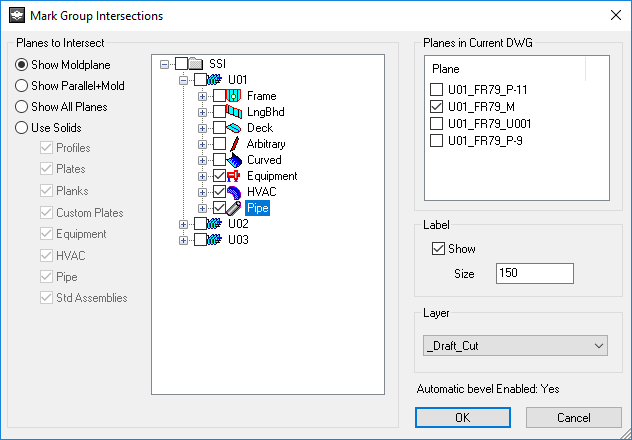The height and width of the screenshot is (440, 632).
Task: Check the U01_FR79_P-11 plane checkbox
Action: (x=437, y=89)
